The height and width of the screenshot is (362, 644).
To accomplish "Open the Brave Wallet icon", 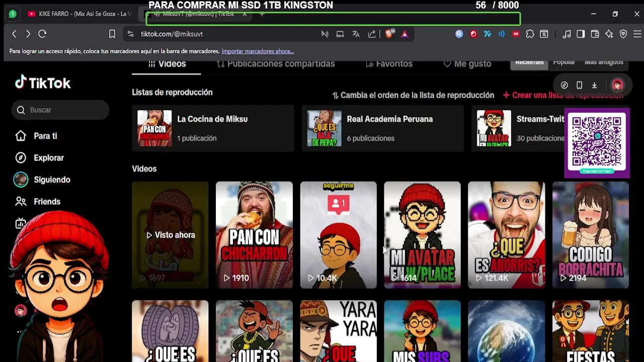I will coord(595,34).
